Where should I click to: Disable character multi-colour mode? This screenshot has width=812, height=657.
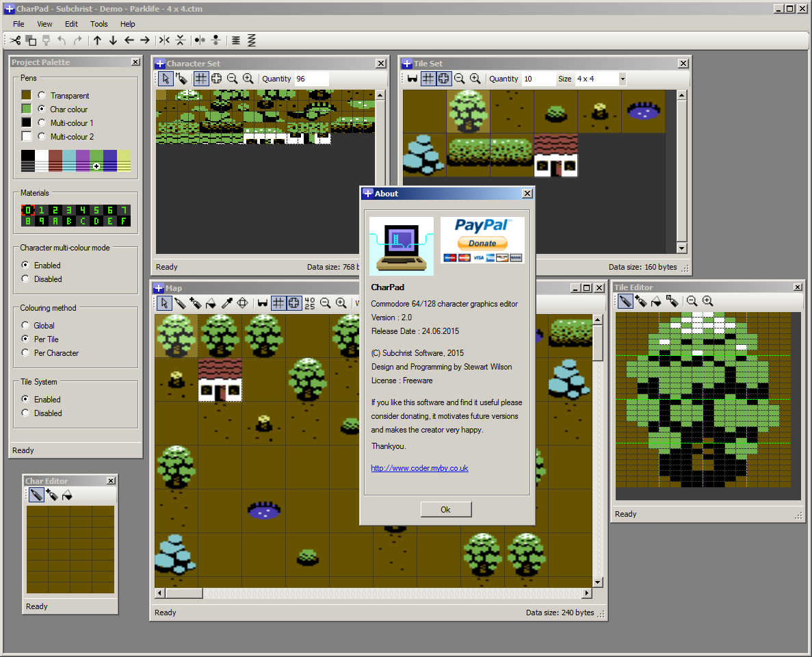(x=25, y=279)
